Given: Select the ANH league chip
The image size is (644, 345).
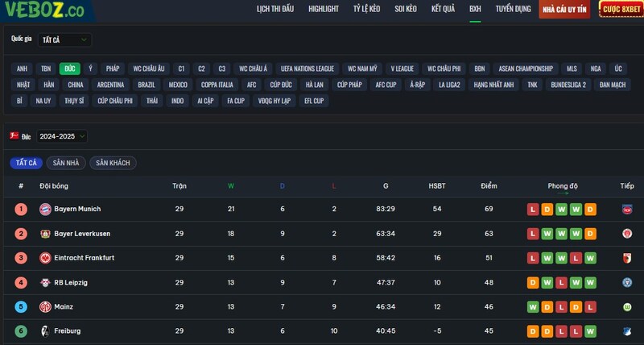Looking at the screenshot, I should tap(22, 69).
